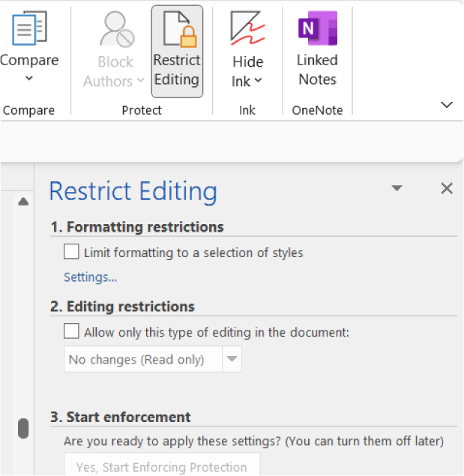
Task: Click the Hide Ink pen icon
Action: pos(247,30)
